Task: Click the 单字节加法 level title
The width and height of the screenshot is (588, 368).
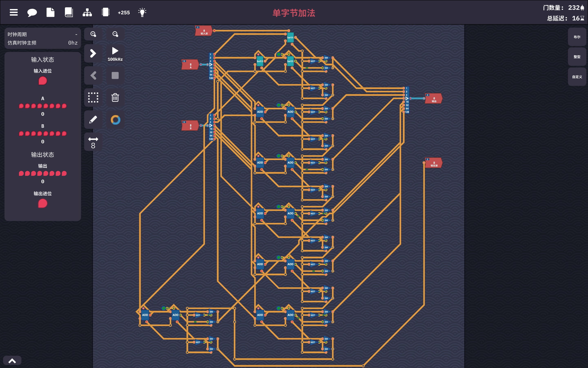Action: click(x=294, y=13)
